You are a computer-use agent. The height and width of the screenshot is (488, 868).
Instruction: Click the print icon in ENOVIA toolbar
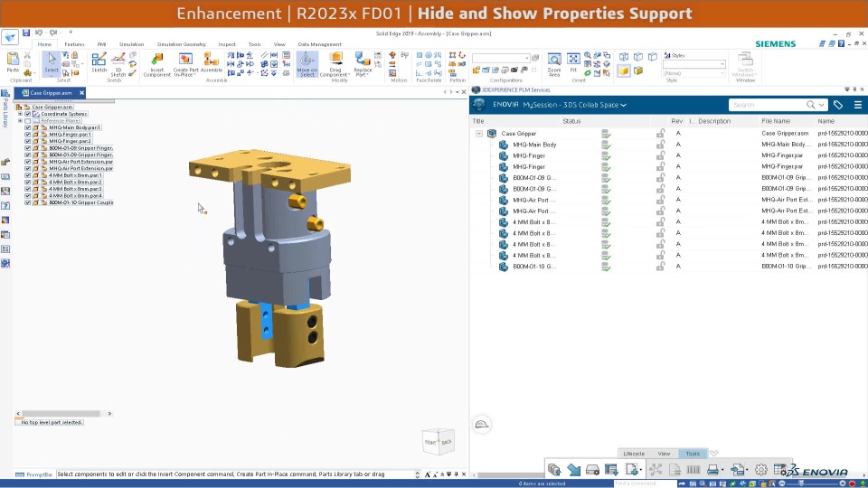pos(713,470)
